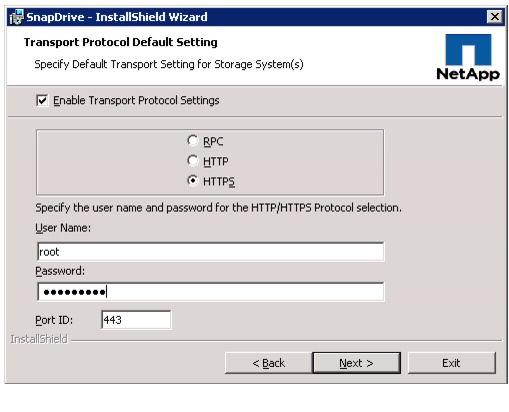The width and height of the screenshot is (509, 412).
Task: Click the Port ID field showing 443
Action: point(136,320)
